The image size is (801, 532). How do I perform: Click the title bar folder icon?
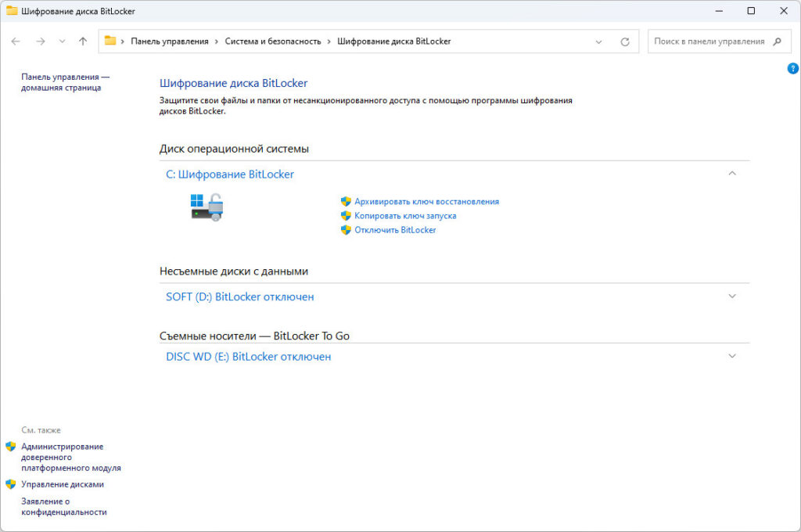(x=11, y=11)
